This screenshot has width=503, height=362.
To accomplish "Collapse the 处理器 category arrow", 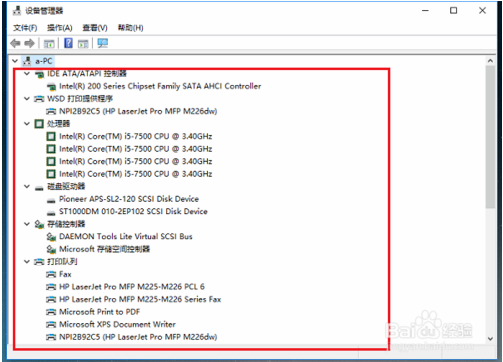I will coord(27,124).
